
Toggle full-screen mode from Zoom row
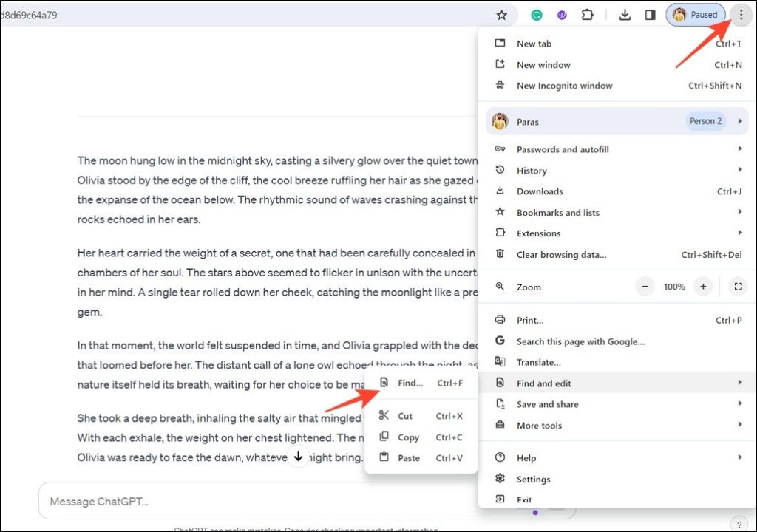pos(738,287)
